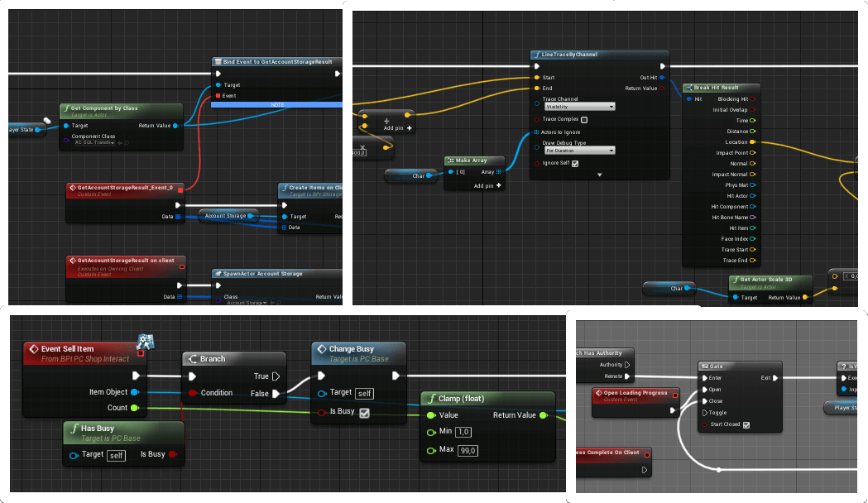868x503 pixels.
Task: Uncheck Start Closed on Gate node
Action: tap(746, 425)
